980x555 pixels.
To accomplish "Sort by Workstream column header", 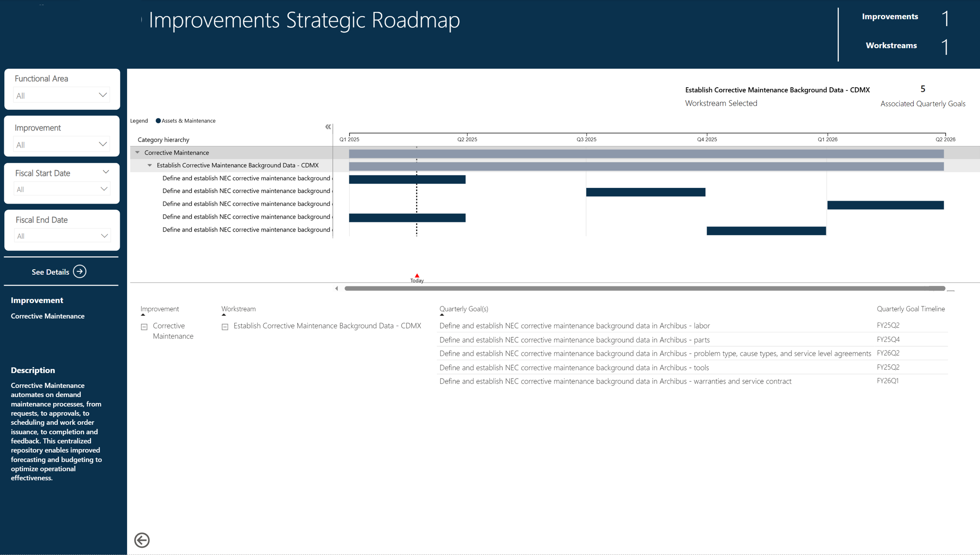I will [x=238, y=309].
